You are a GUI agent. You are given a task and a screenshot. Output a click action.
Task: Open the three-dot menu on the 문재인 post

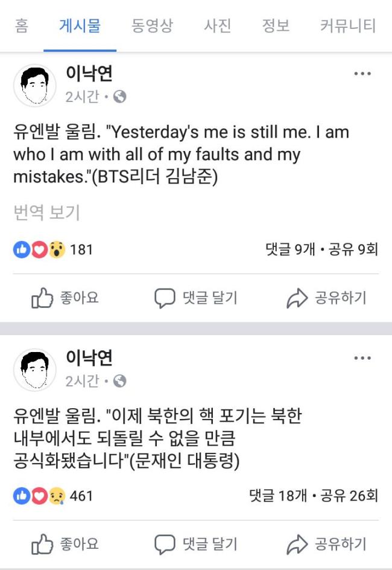click(x=362, y=357)
